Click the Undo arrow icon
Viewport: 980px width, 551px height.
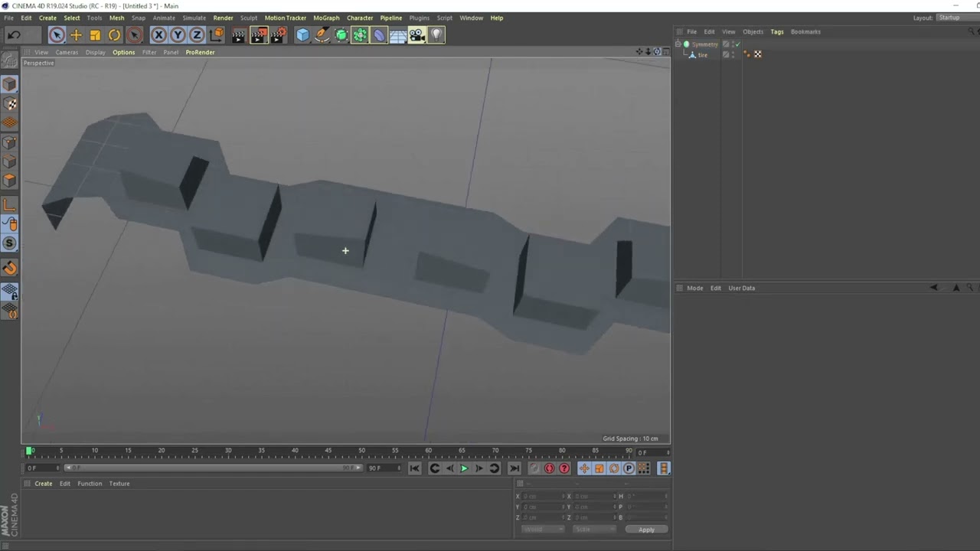tap(14, 35)
